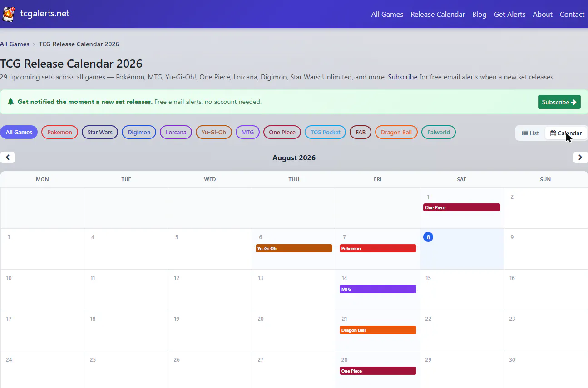Toggle the TCG Pocket filter pill
This screenshot has height=388, width=588.
click(x=326, y=133)
